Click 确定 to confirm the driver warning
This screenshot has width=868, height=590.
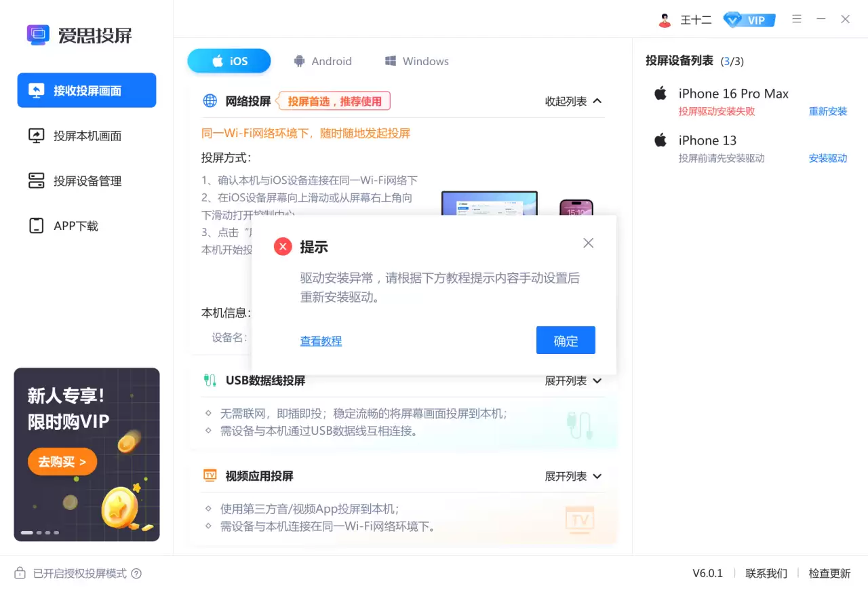(x=566, y=340)
